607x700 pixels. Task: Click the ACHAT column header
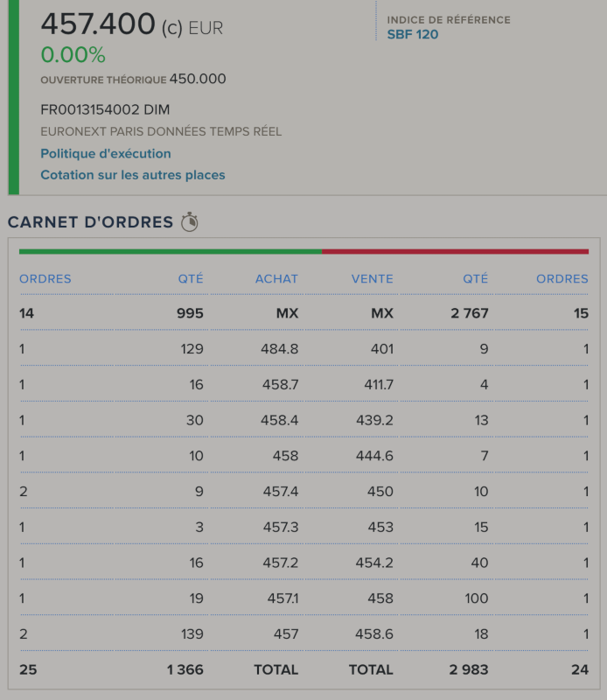click(x=276, y=279)
